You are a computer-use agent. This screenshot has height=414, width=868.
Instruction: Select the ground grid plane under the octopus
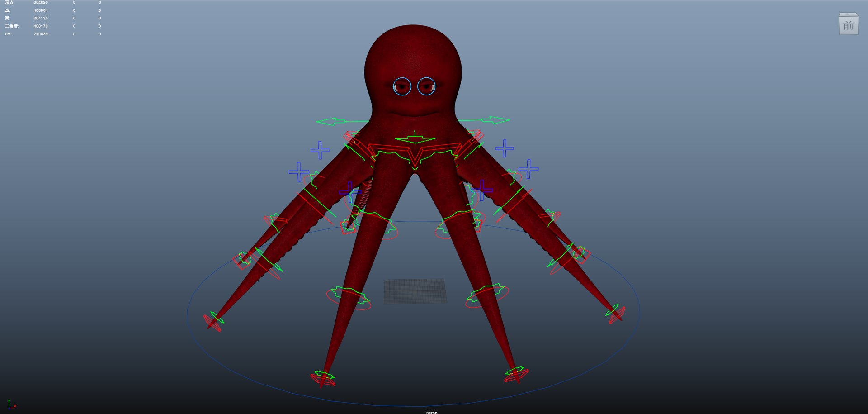415,291
